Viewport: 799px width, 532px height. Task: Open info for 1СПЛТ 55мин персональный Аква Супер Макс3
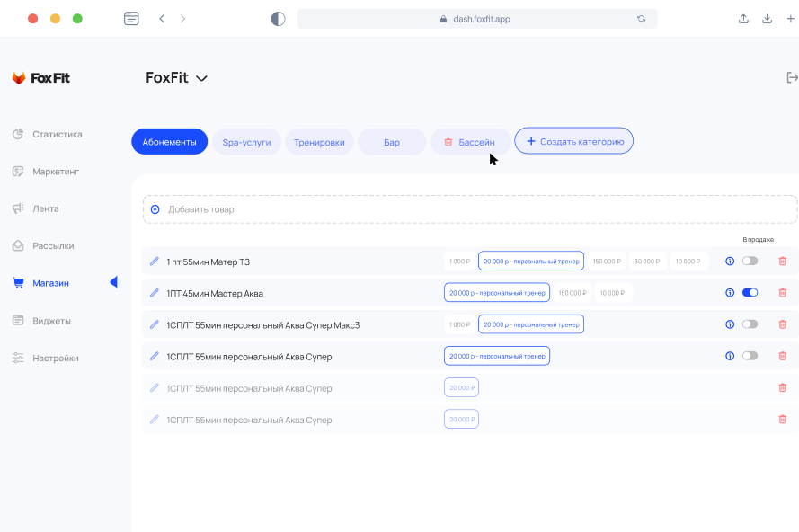(x=730, y=324)
